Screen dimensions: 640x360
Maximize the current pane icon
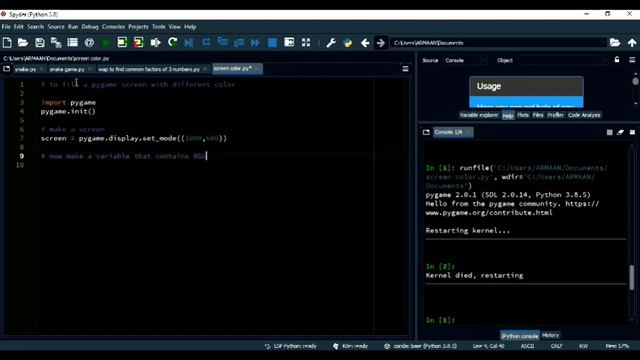tap(289, 42)
